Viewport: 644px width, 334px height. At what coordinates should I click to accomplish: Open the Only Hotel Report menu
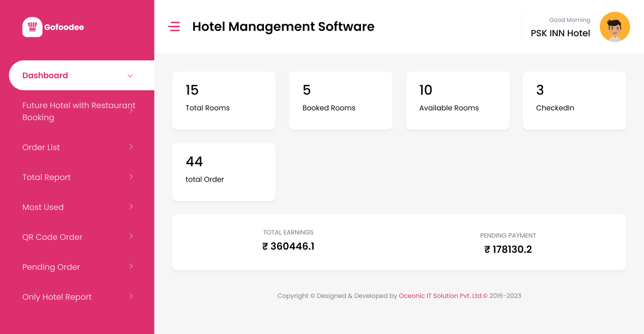57,297
